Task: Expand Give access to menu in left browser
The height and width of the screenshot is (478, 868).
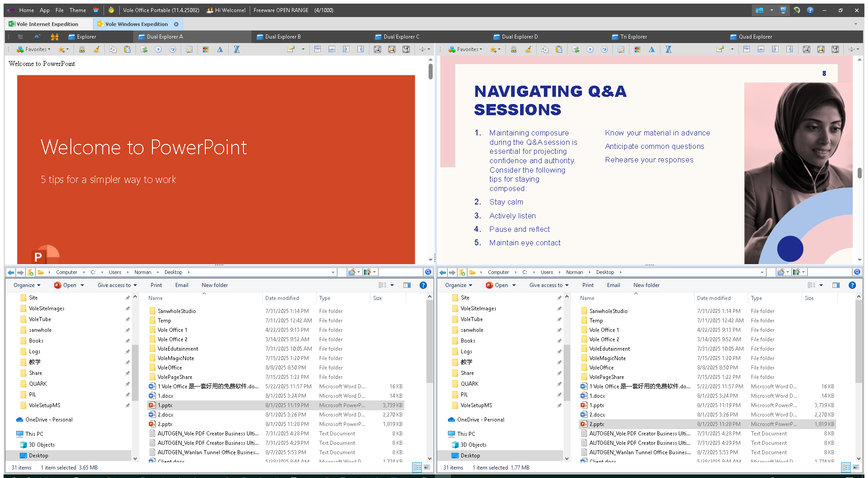Action: tap(117, 285)
